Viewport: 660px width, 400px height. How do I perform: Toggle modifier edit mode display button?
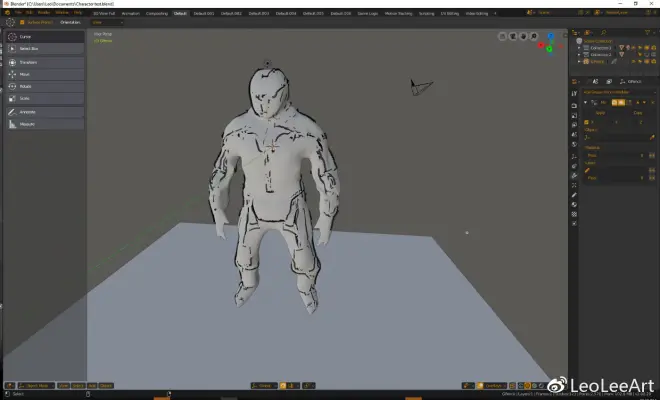[x=629, y=102]
